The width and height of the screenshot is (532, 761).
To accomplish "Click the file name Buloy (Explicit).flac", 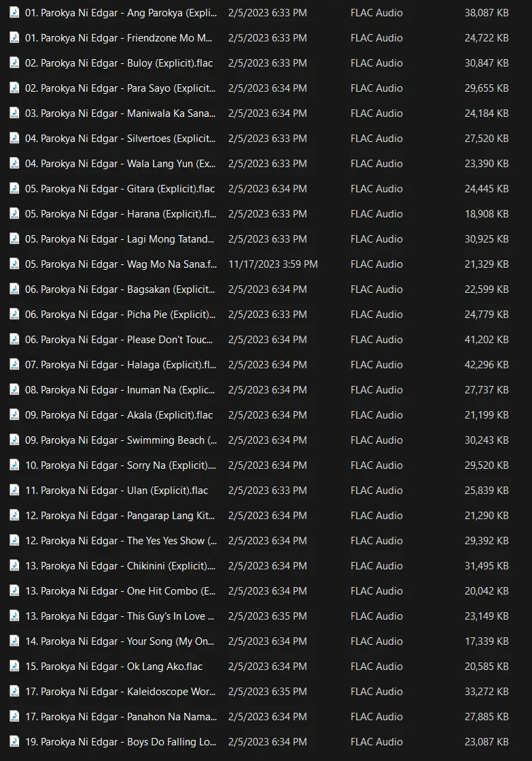I will pos(119,63).
